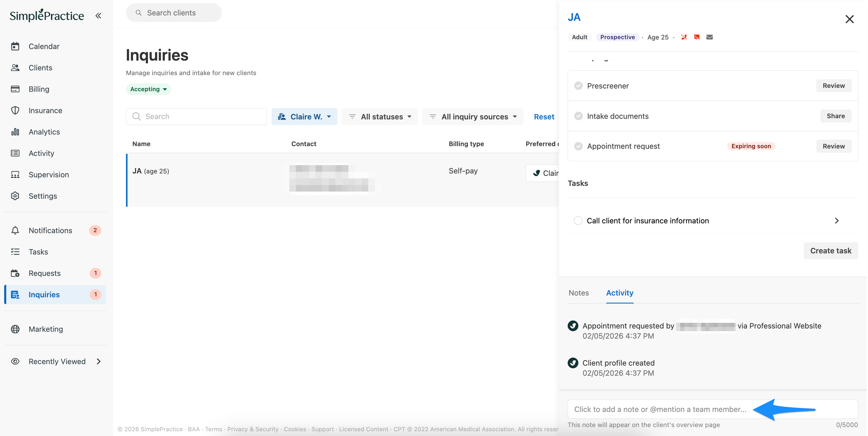868x436 pixels.
Task: Collapse the sidebar with the double chevron icon
Action: [x=98, y=15]
